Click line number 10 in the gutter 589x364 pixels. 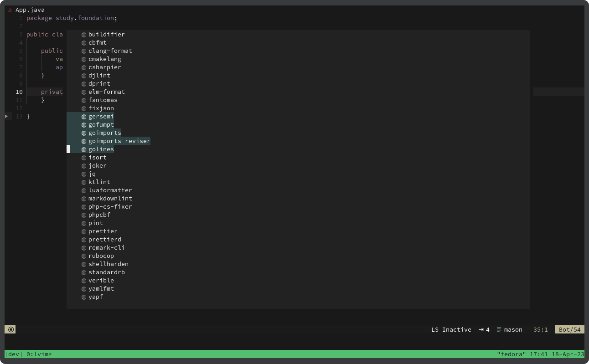pyautogui.click(x=19, y=92)
